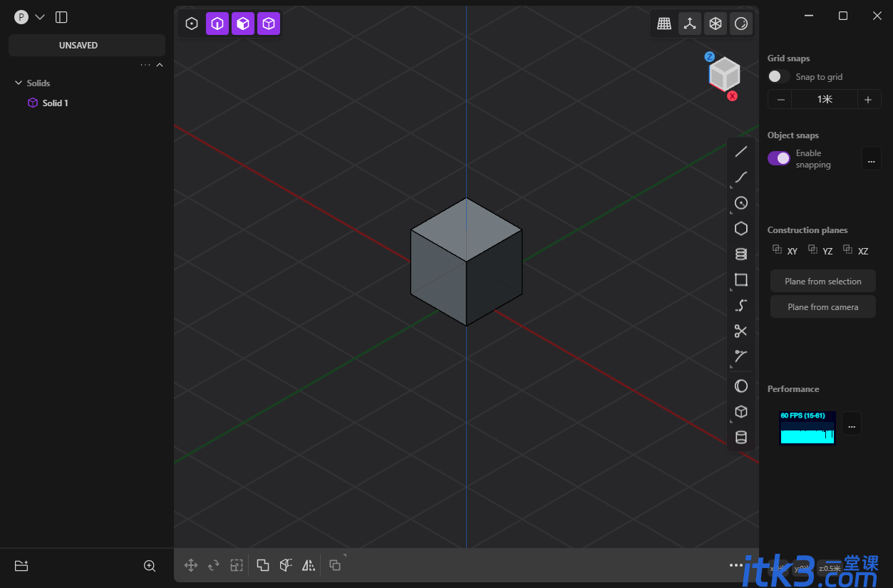
Task: Click the profile P avatar
Action: tap(21, 17)
